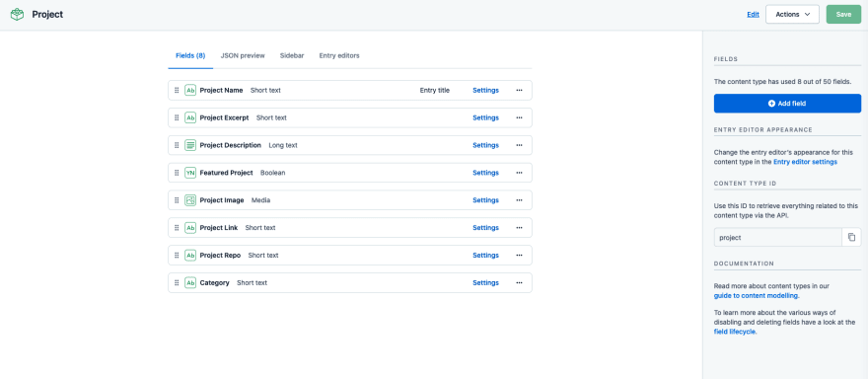Grab the drag handle for Project Image
Screen dimensions: 868x379
[177, 200]
